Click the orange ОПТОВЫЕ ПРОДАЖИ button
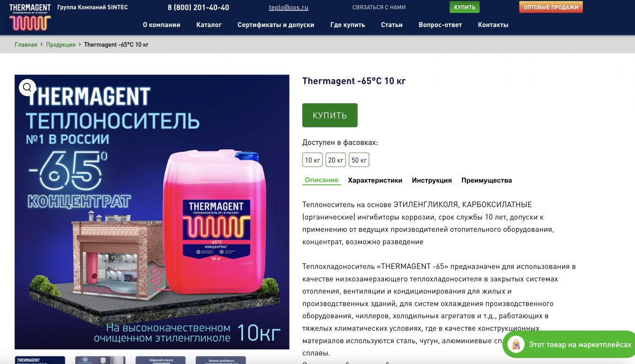The width and height of the screenshot is (635, 364). point(551,7)
